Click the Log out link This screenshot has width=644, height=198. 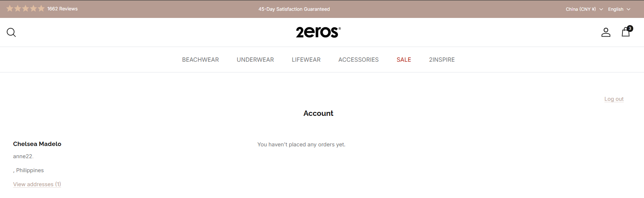[x=614, y=99]
